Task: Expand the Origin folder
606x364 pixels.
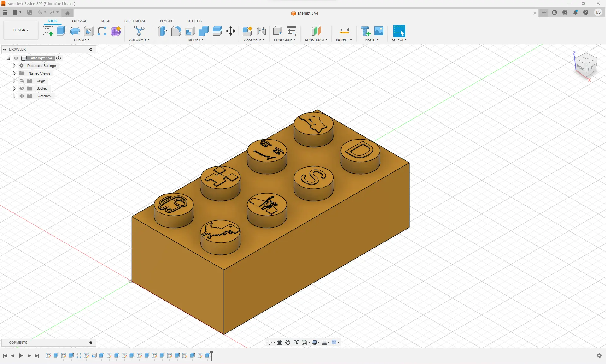Action: pos(14,81)
